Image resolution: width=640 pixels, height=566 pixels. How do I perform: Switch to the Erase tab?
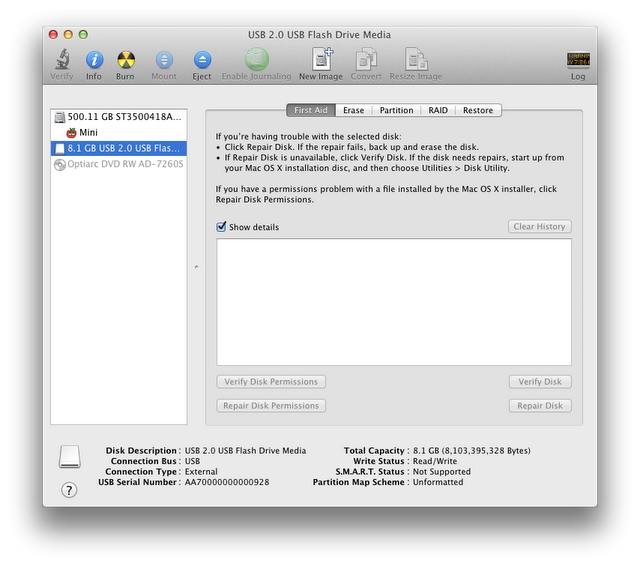click(353, 110)
